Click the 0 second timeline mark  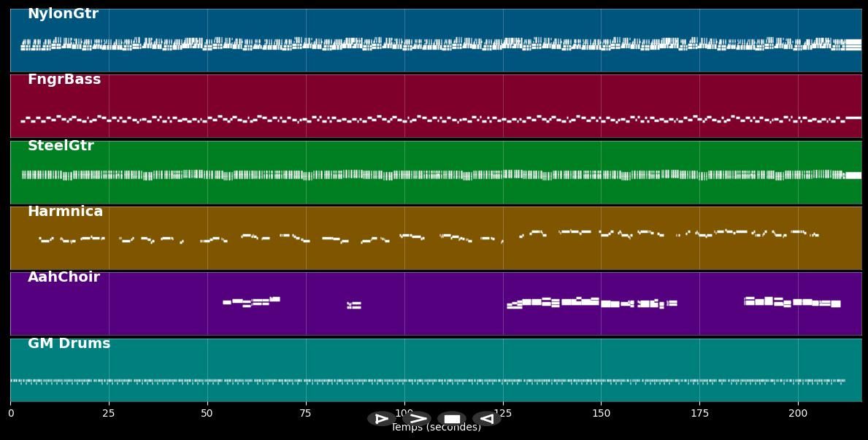click(11, 413)
